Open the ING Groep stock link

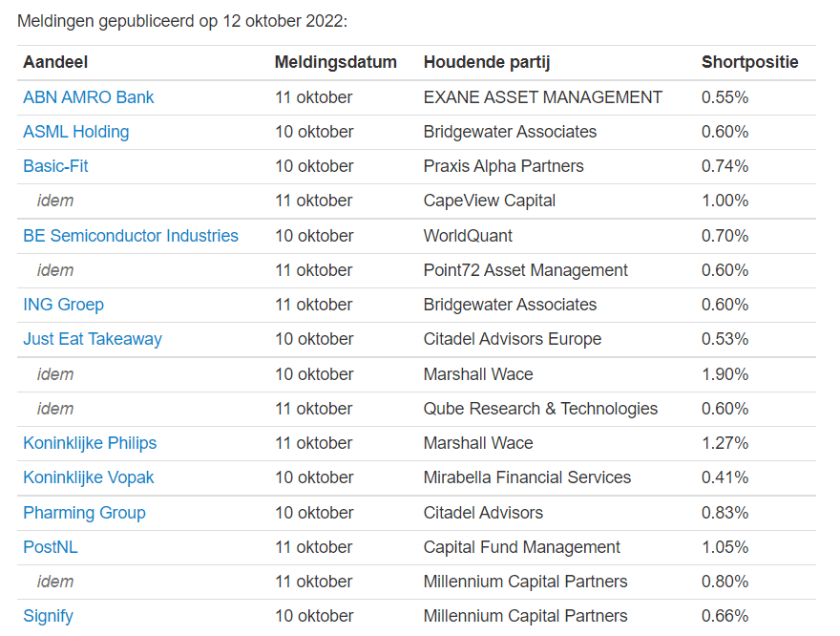pos(63,305)
